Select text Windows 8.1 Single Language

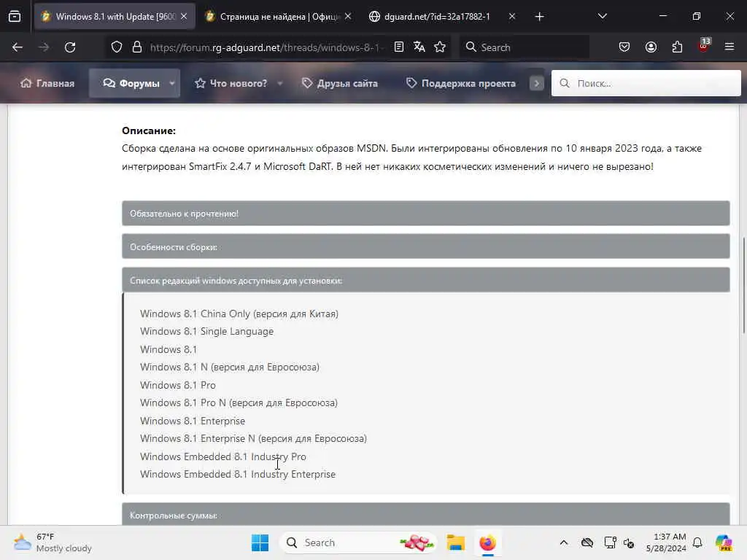[206, 332]
